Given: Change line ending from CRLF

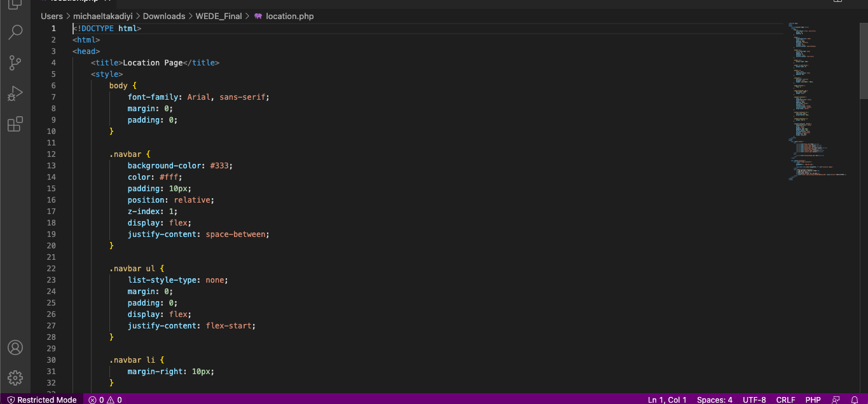Looking at the screenshot, I should (x=786, y=400).
